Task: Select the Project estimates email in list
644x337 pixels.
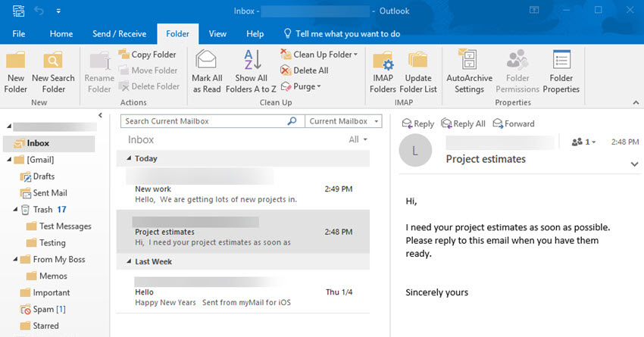Action: (243, 231)
